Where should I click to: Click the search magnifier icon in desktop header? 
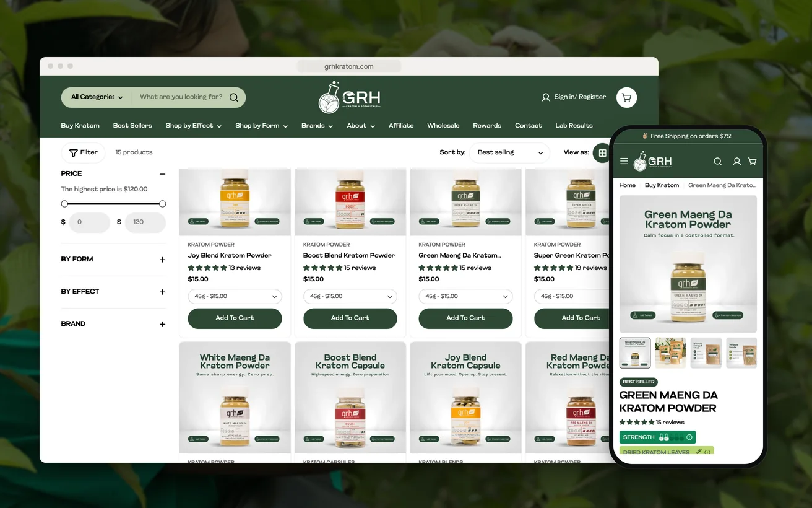[x=234, y=97]
